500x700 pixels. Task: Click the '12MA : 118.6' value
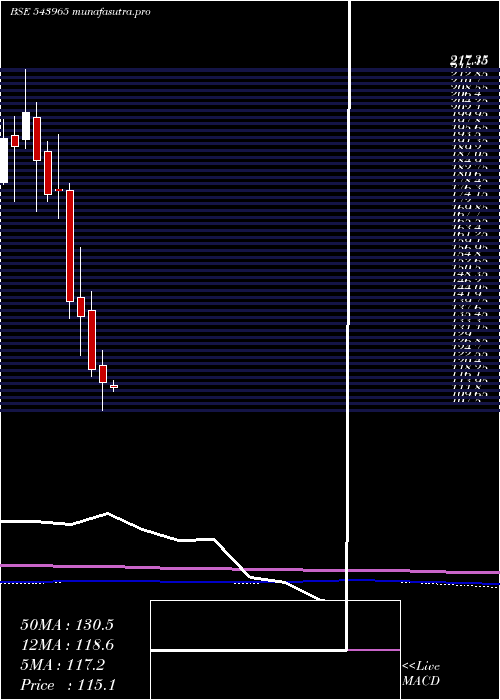67,645
